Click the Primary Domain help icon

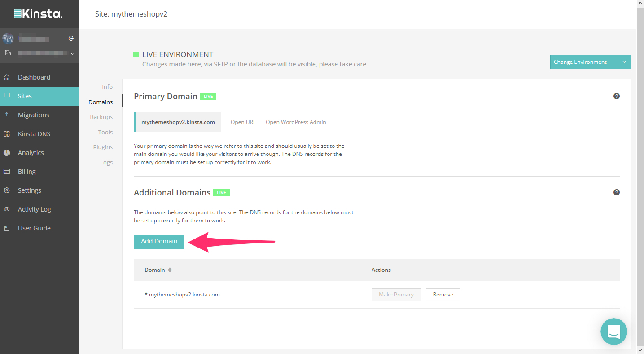(616, 96)
